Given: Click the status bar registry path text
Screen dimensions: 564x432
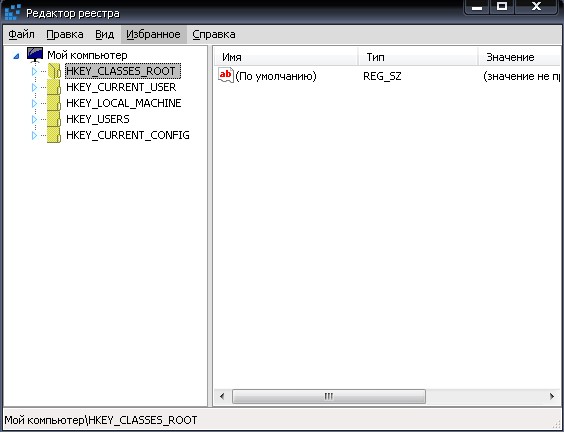Looking at the screenshot, I should (x=101, y=420).
